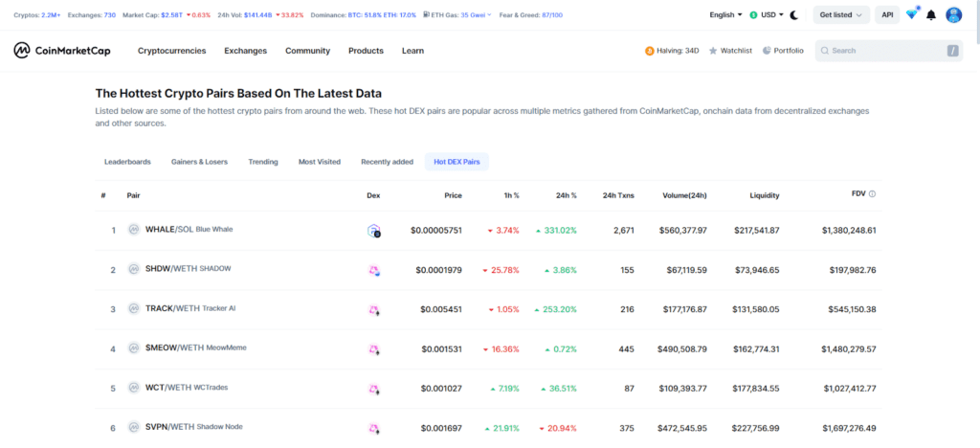This screenshot has height=448, width=980.
Task: Click the TRACK/WETH token icon
Action: [x=133, y=308]
